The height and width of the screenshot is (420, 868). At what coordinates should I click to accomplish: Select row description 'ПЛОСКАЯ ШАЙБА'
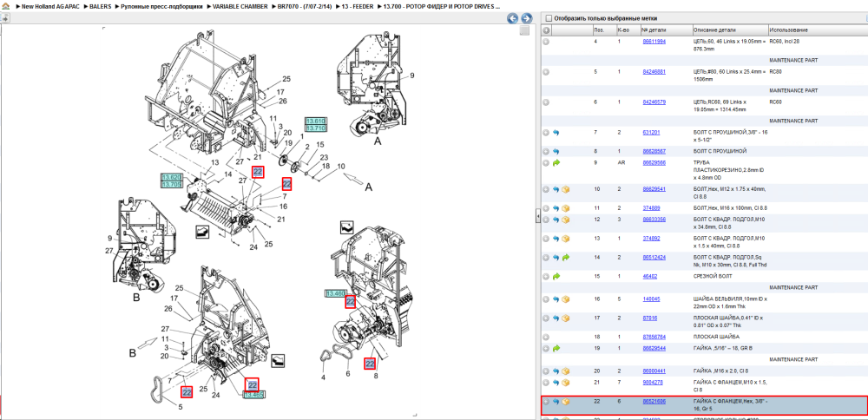[x=716, y=337]
